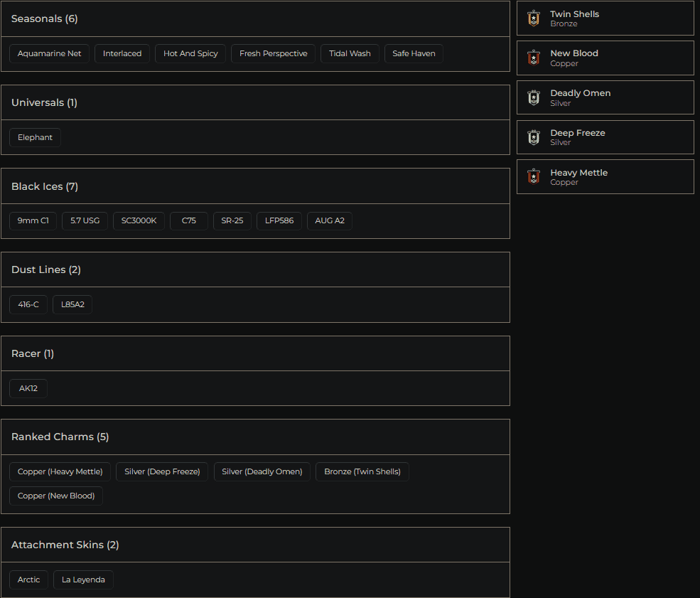Select the Arctic attachment skin
Viewport: 700px width, 598px height.
pos(28,579)
